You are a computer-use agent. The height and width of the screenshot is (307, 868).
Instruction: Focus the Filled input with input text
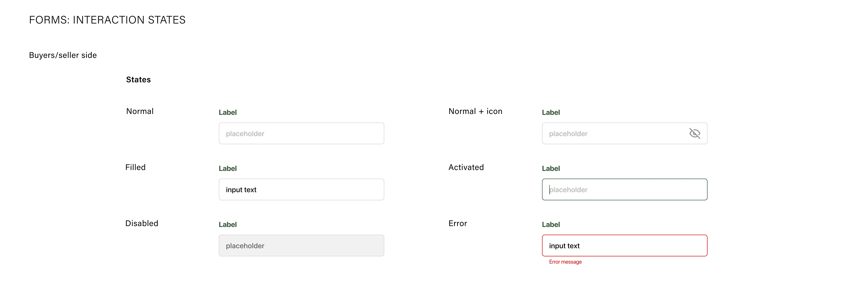tap(301, 189)
